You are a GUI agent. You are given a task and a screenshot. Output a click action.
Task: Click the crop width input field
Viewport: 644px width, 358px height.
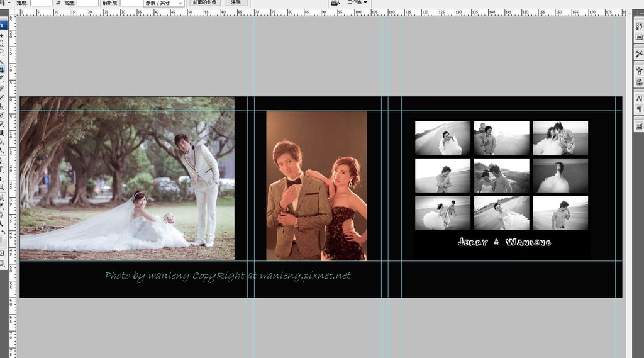point(41,3)
